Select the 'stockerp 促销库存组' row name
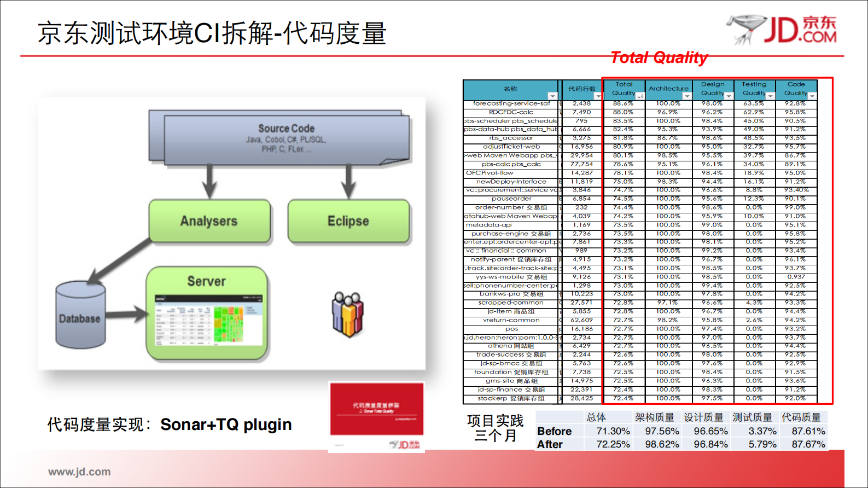The width and height of the screenshot is (868, 488). pyautogui.click(x=511, y=398)
